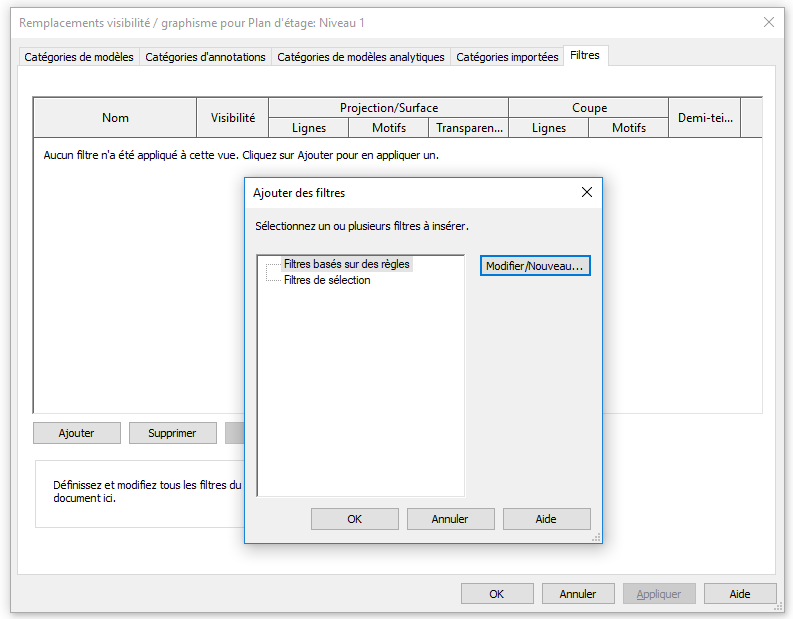Click OK at bottom of main window

497,594
